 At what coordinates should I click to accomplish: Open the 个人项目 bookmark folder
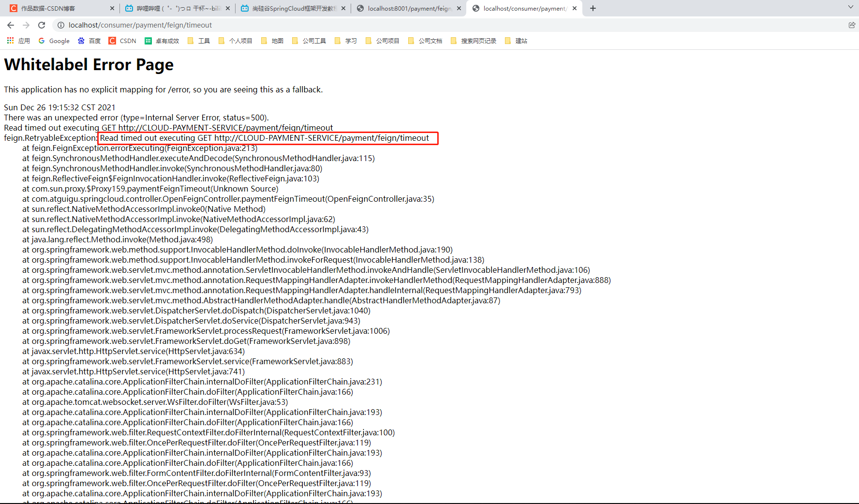pyautogui.click(x=236, y=41)
